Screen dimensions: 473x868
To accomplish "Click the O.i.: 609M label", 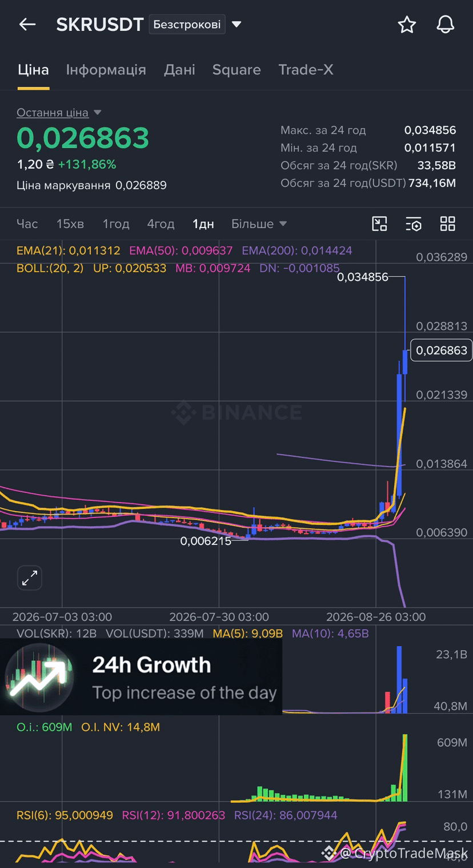I will [x=45, y=727].
